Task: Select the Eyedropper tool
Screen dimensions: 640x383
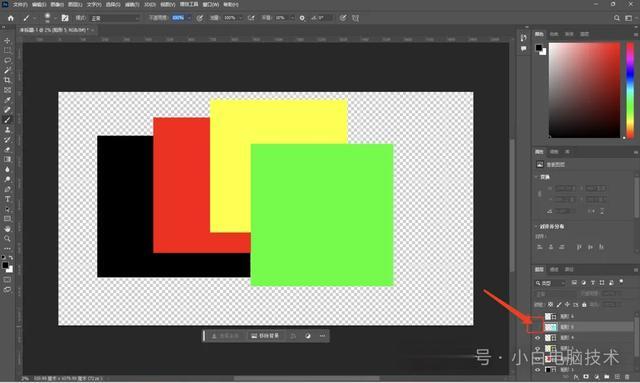Action: click(x=7, y=100)
